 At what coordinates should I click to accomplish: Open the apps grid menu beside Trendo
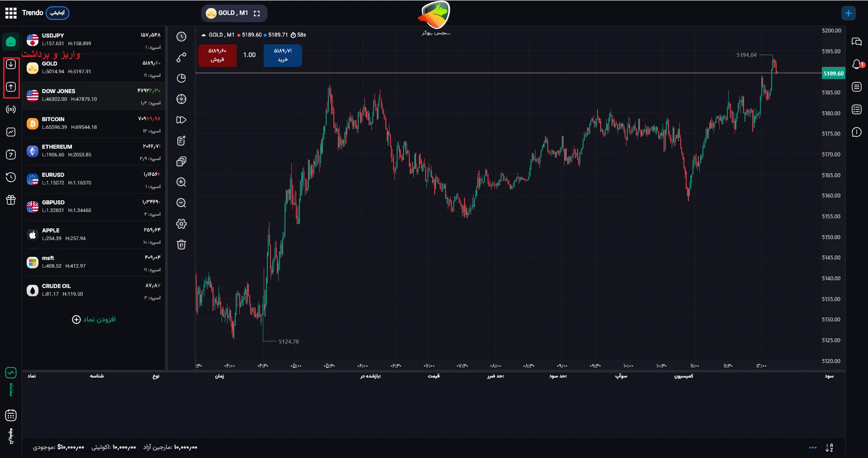11,13
